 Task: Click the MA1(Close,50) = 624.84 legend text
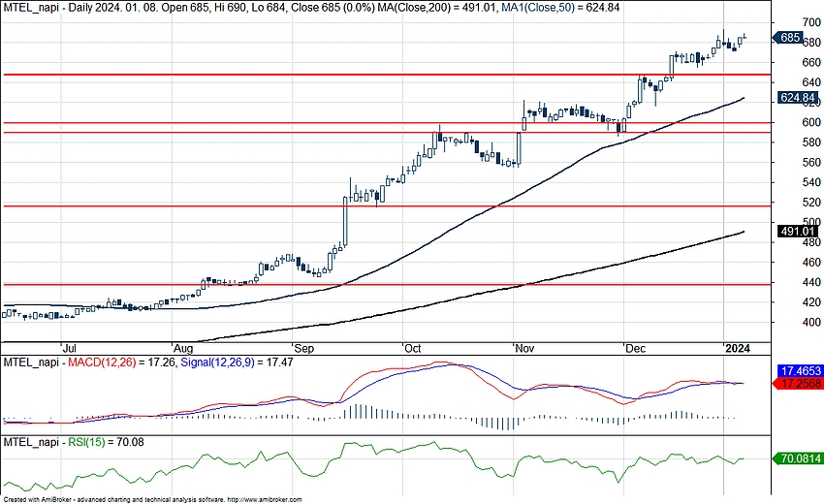tap(560, 8)
